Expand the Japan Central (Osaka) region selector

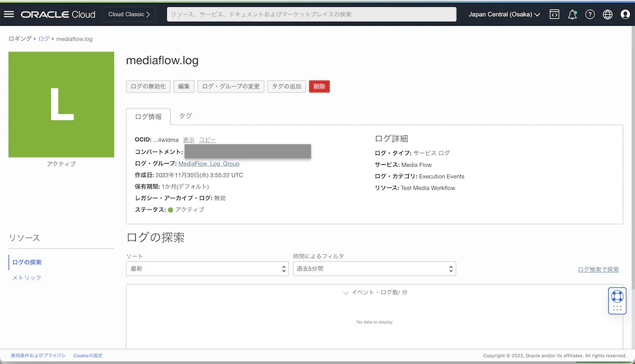(504, 14)
